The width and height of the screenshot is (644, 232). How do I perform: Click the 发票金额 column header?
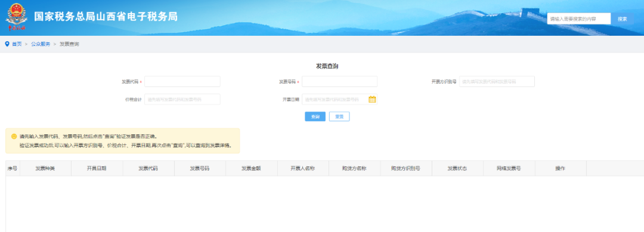252,168
